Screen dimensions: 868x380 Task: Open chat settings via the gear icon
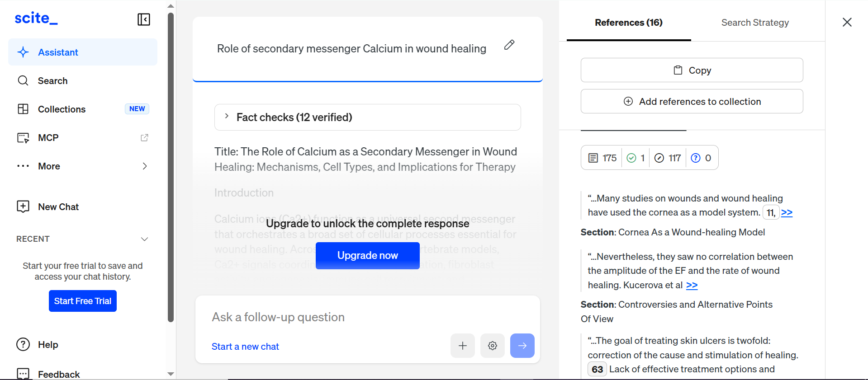493,346
